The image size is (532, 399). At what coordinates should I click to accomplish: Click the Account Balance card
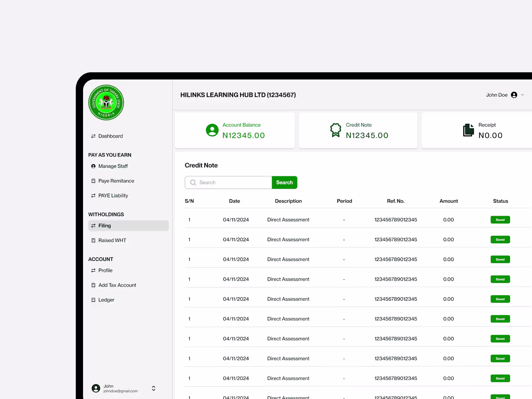click(235, 130)
